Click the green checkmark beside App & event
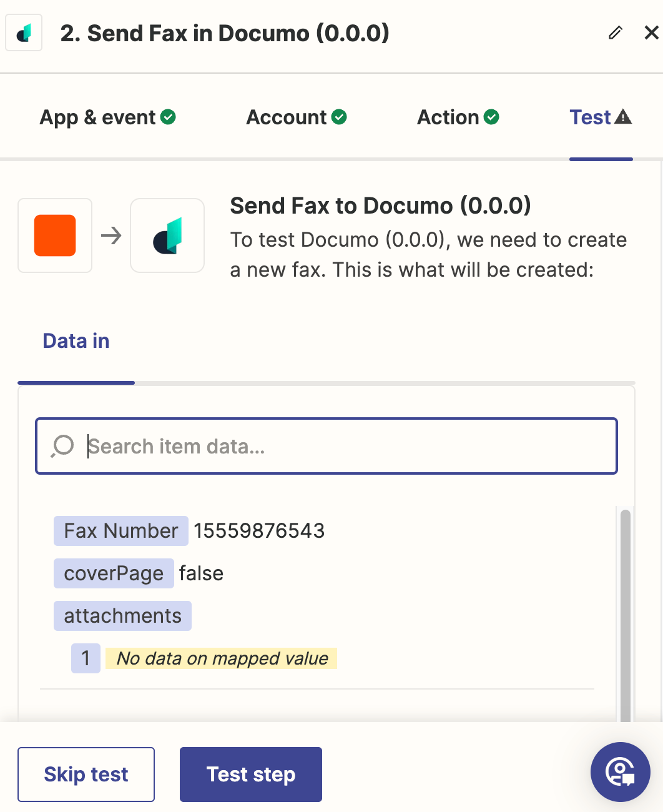663x812 pixels. click(x=168, y=117)
